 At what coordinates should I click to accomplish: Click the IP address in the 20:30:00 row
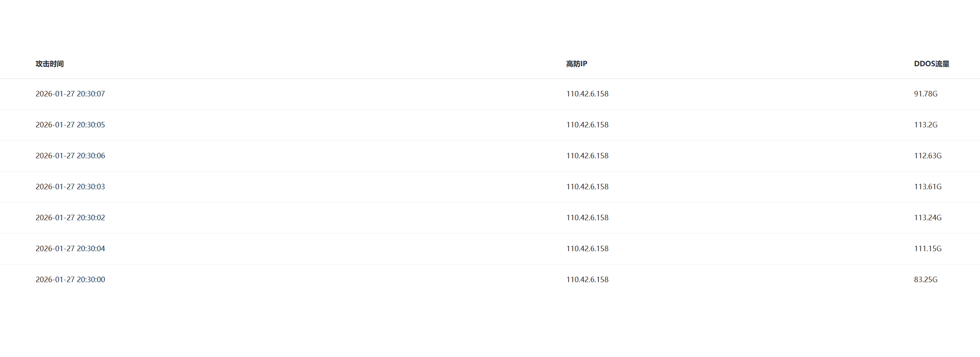(587, 280)
